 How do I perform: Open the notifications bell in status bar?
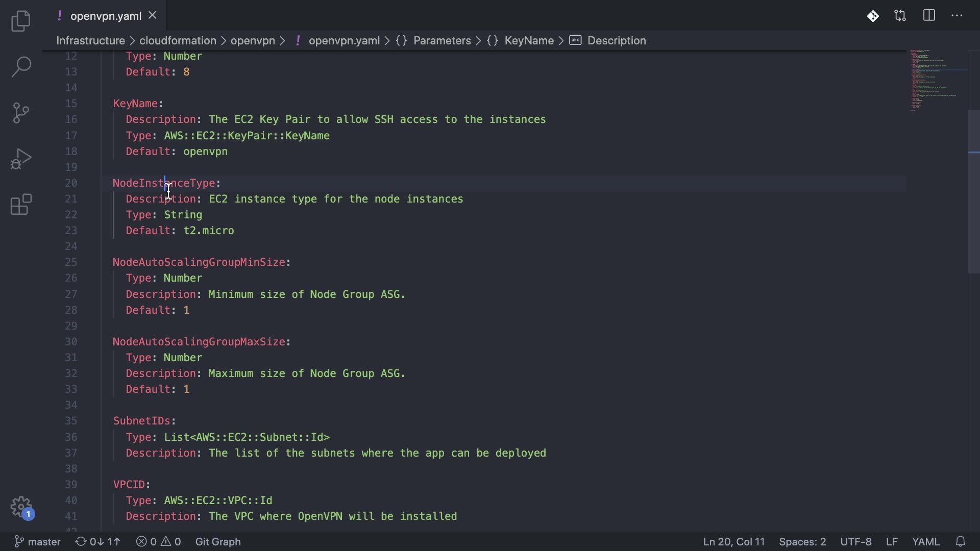coord(961,541)
